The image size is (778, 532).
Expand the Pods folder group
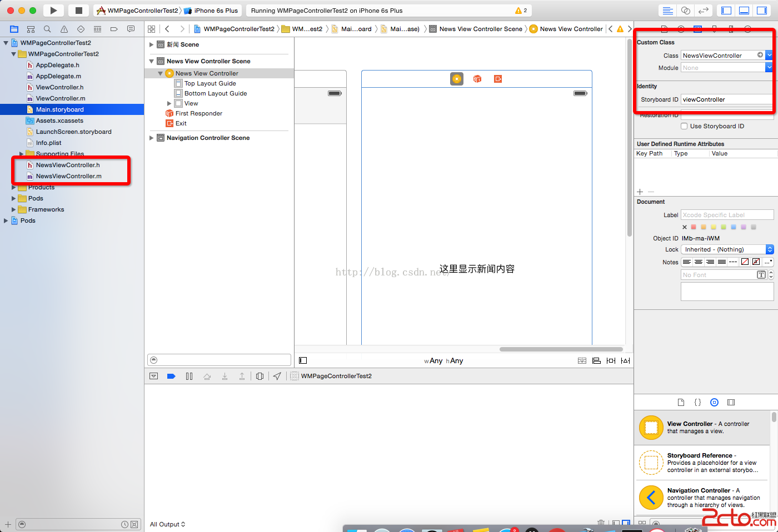tap(14, 198)
